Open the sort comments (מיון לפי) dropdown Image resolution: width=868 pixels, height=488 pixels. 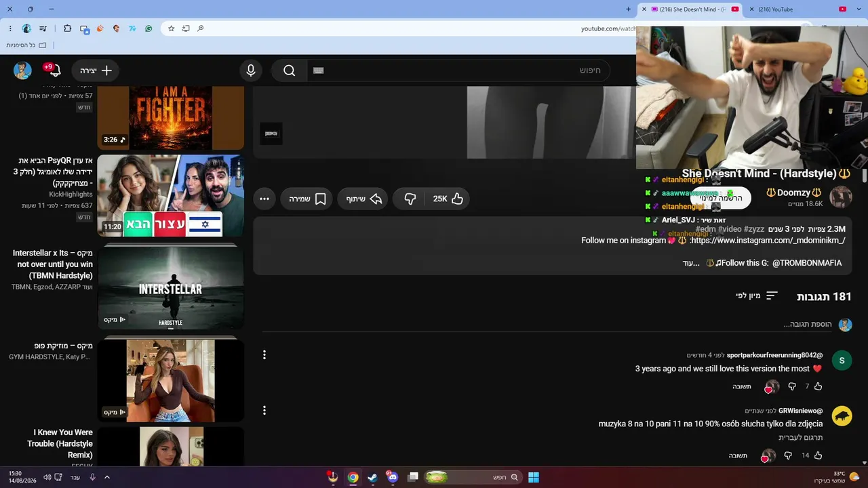point(757,296)
